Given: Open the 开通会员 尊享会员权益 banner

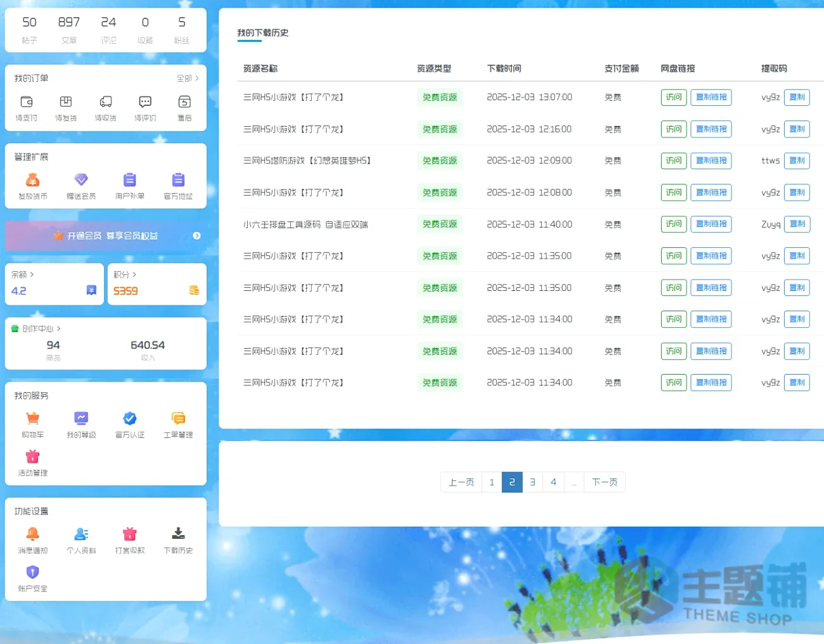Looking at the screenshot, I should click(106, 236).
